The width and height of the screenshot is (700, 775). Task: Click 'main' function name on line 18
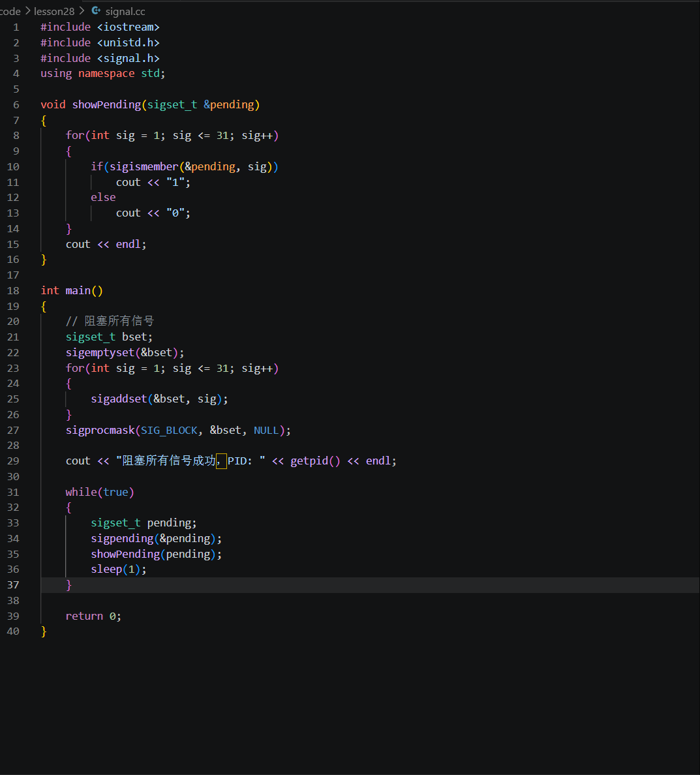coord(78,291)
